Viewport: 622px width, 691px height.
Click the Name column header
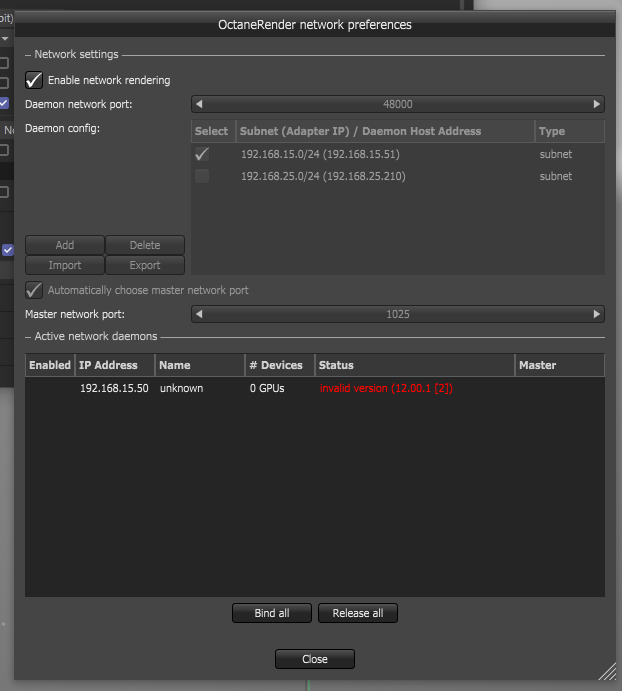tap(200, 365)
